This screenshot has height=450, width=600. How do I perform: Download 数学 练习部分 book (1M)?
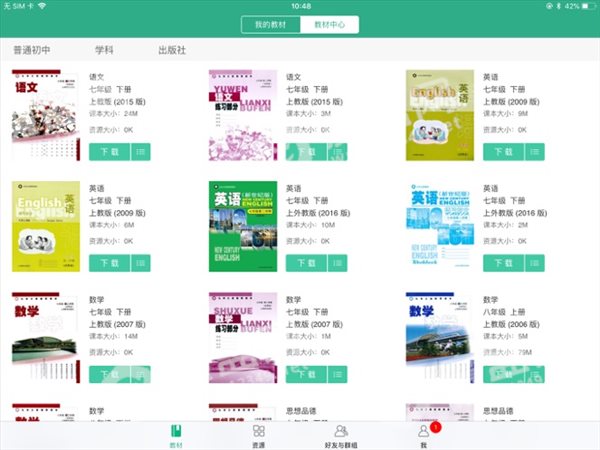point(306,375)
